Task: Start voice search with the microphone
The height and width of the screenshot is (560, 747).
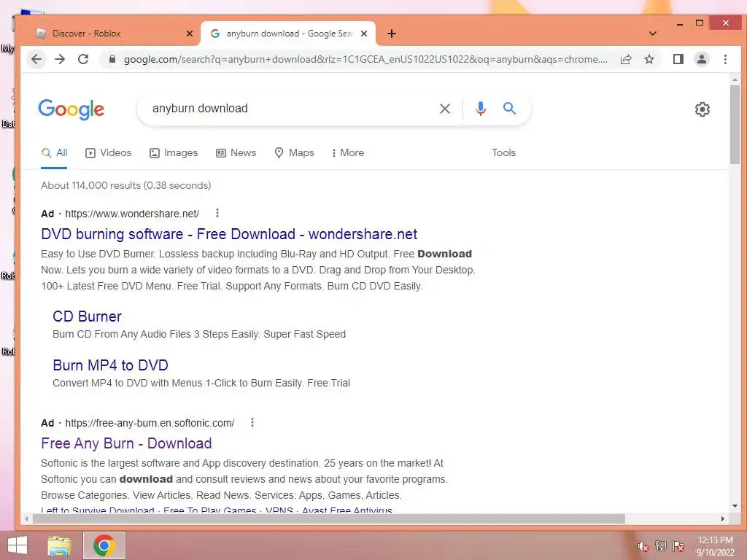Action: (480, 109)
